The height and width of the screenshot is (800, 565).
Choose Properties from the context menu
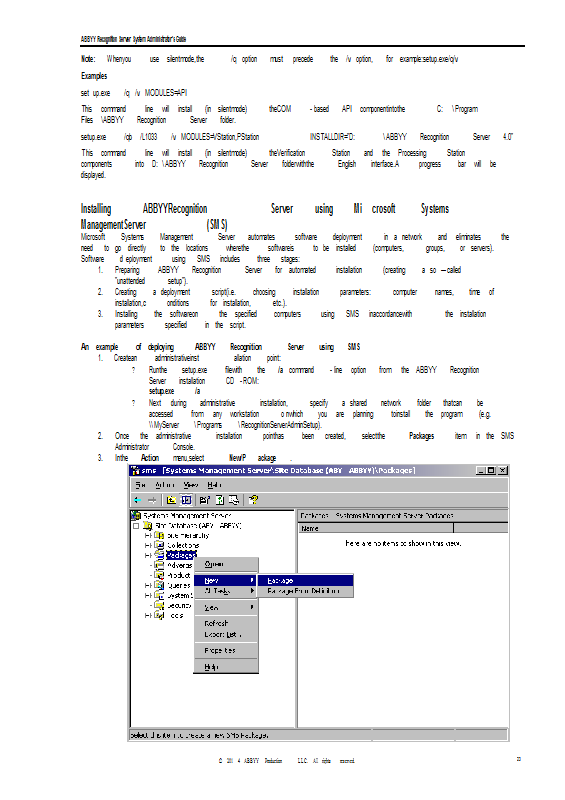[226, 651]
